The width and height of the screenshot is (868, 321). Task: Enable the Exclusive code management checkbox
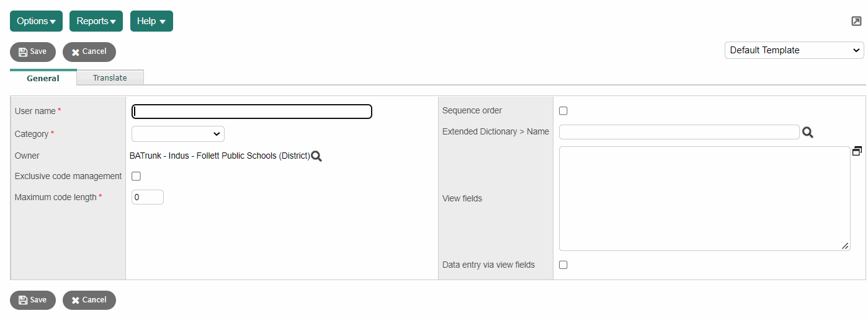[136, 177]
